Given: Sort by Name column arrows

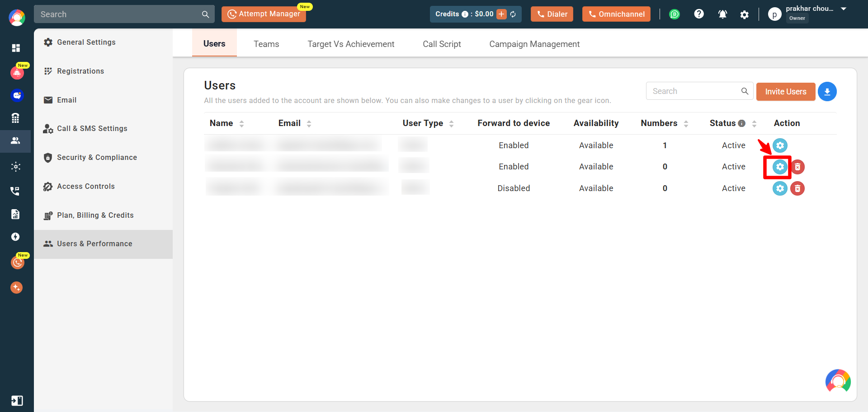Looking at the screenshot, I should point(241,124).
